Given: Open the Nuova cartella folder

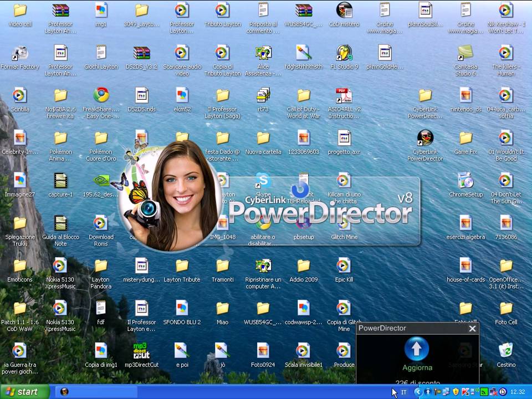Looking at the screenshot, I should click(263, 138).
